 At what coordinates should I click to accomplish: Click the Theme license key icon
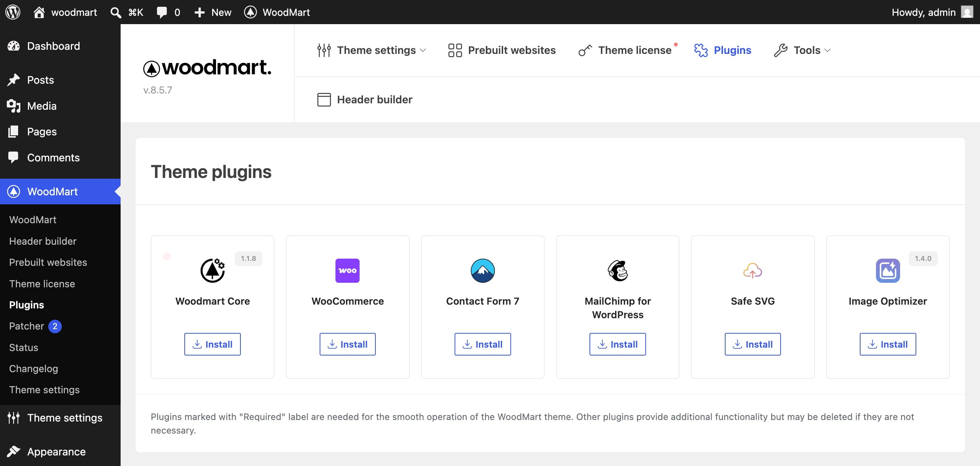585,50
